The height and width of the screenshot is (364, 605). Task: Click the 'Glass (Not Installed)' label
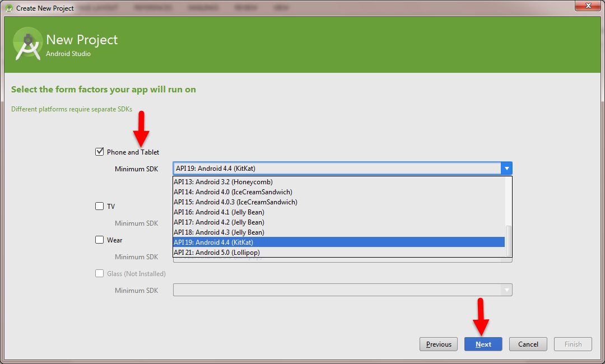[x=136, y=274]
